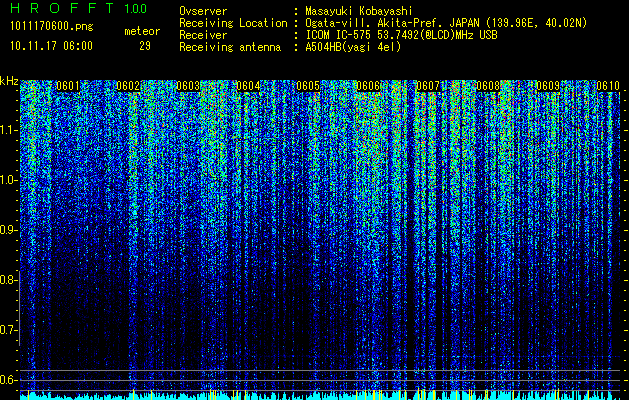Click the kHz axis unit label
The height and width of the screenshot is (400, 629).
click(x=9, y=81)
